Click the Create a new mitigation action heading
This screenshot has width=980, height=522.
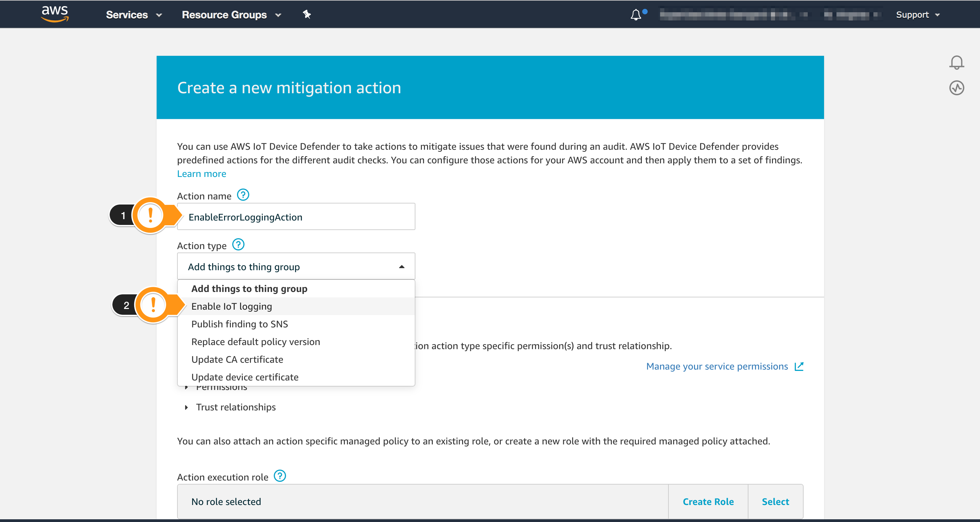pos(289,88)
